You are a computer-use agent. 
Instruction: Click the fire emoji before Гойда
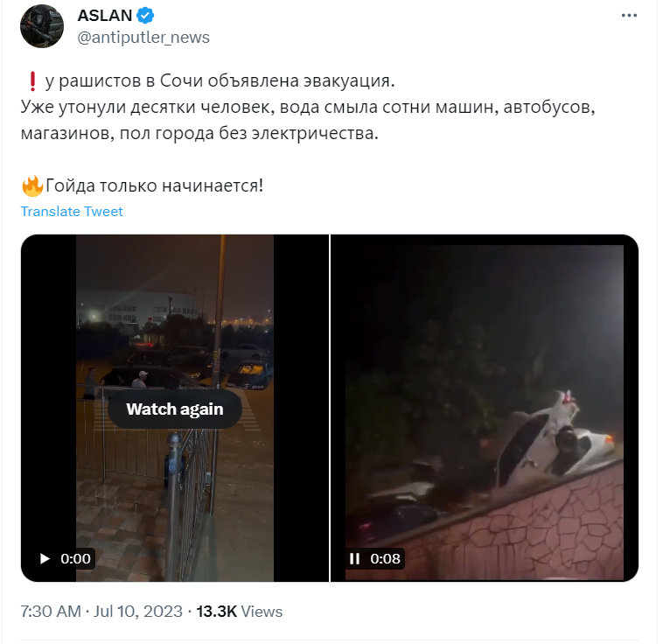pos(32,186)
